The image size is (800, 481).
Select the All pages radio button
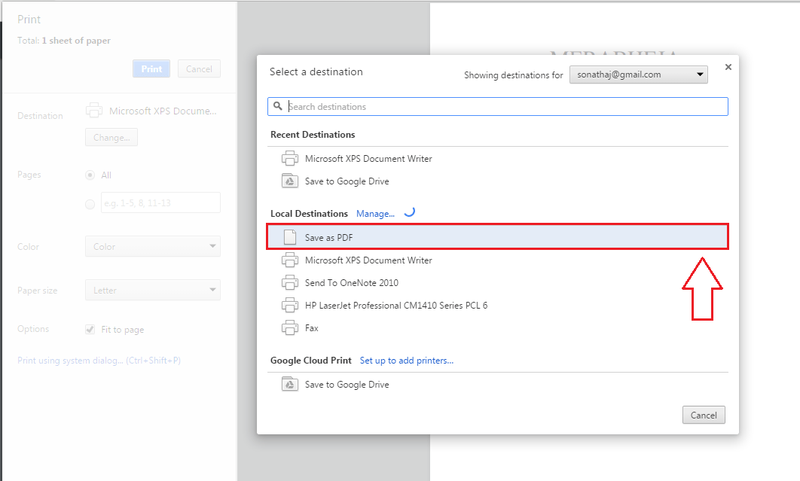[90, 175]
